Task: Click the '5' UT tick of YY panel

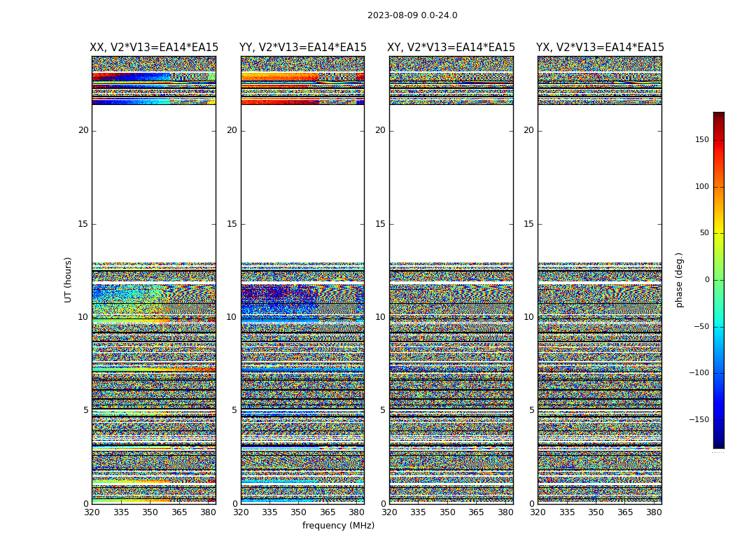Action: tap(234, 410)
